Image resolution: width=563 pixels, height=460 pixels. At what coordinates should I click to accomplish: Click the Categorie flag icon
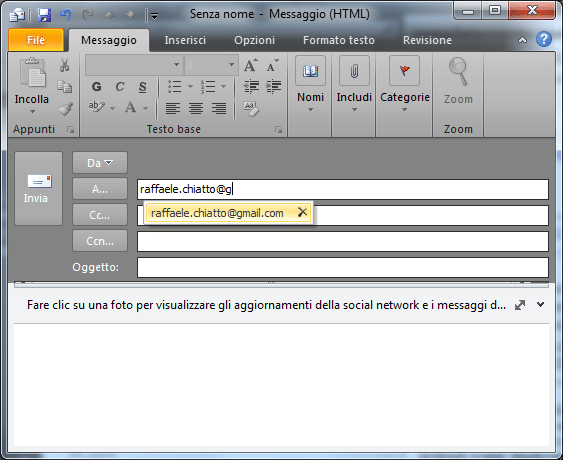(x=404, y=70)
